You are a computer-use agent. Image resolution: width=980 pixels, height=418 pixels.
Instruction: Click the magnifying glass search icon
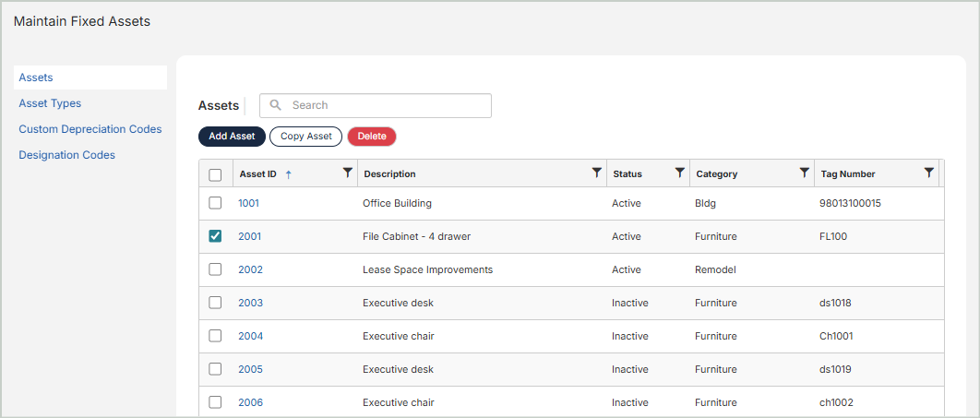[x=275, y=105]
